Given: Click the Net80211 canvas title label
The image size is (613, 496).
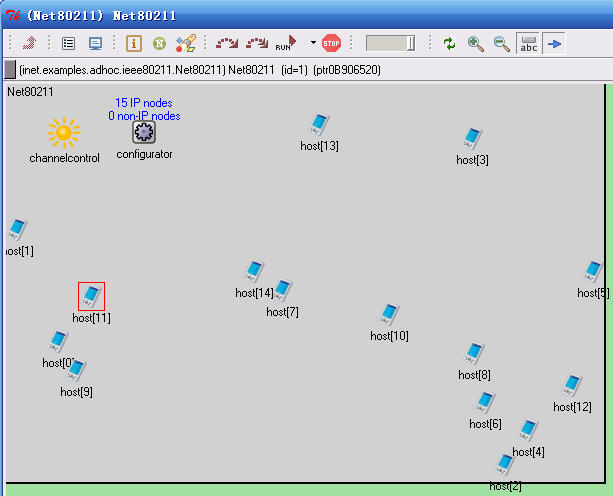Looking at the screenshot, I should (x=30, y=92).
